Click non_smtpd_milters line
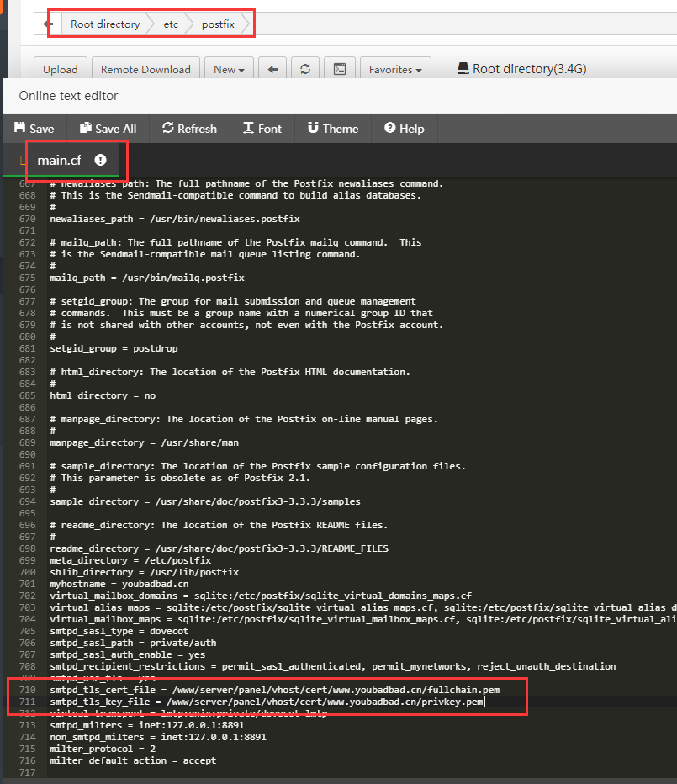The image size is (677, 784). [x=158, y=737]
